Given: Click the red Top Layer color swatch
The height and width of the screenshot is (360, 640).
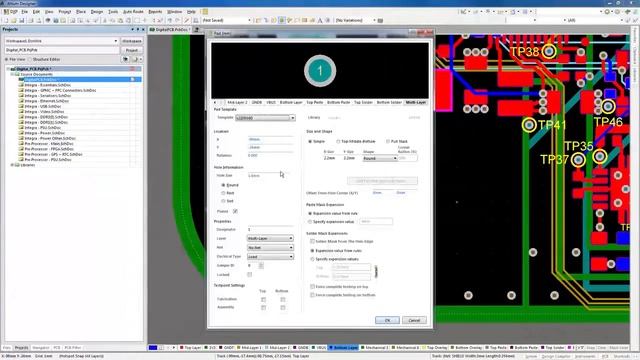Looking at the screenshot, I should 182,348.
